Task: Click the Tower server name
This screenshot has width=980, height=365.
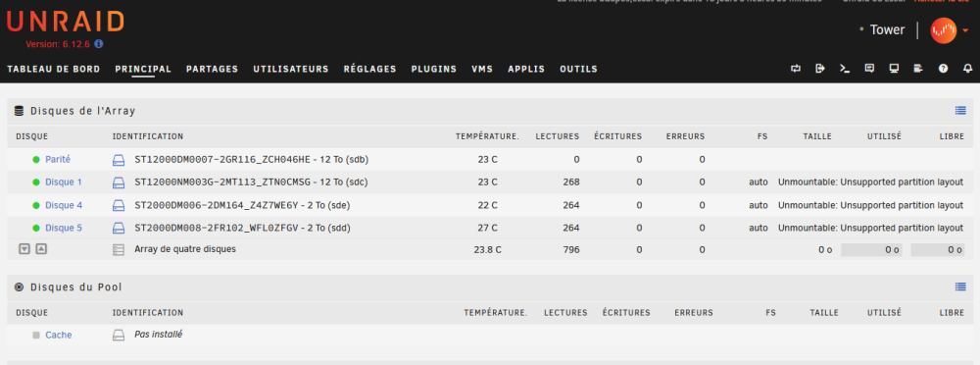Action: 887,30
